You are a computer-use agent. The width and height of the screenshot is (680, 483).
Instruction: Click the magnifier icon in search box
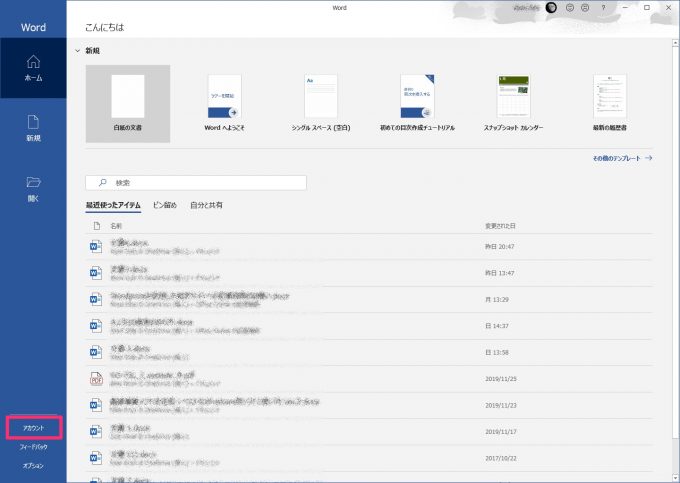click(x=102, y=183)
